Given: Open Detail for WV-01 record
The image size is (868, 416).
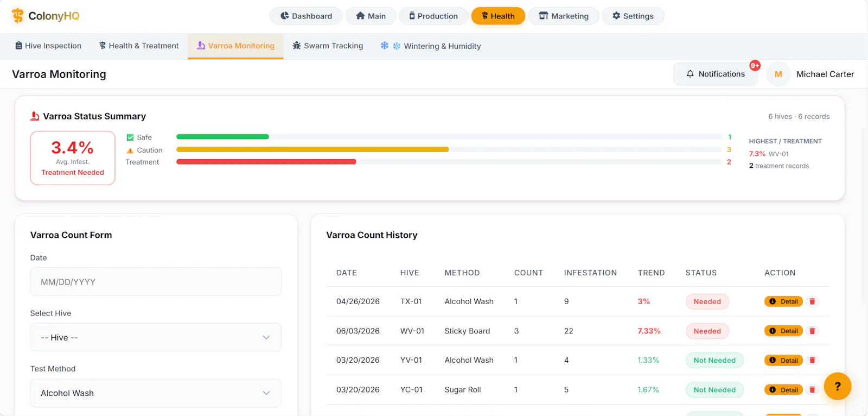Looking at the screenshot, I should (x=783, y=331).
